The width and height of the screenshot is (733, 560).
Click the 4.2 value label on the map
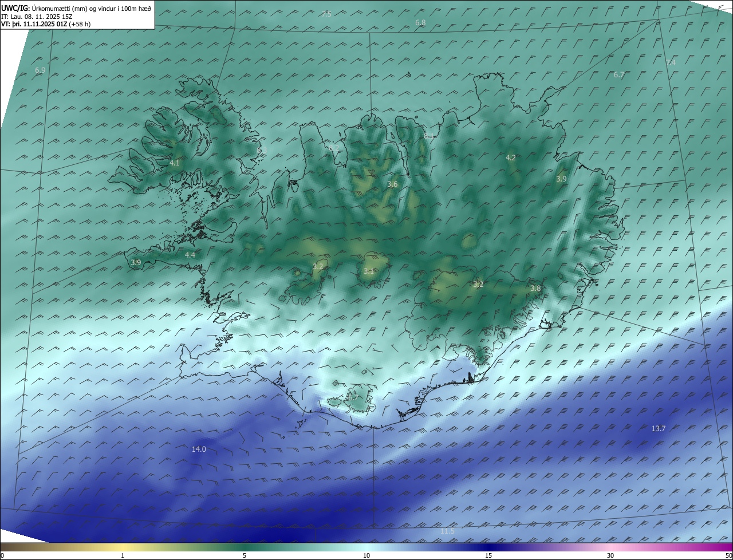click(511, 157)
